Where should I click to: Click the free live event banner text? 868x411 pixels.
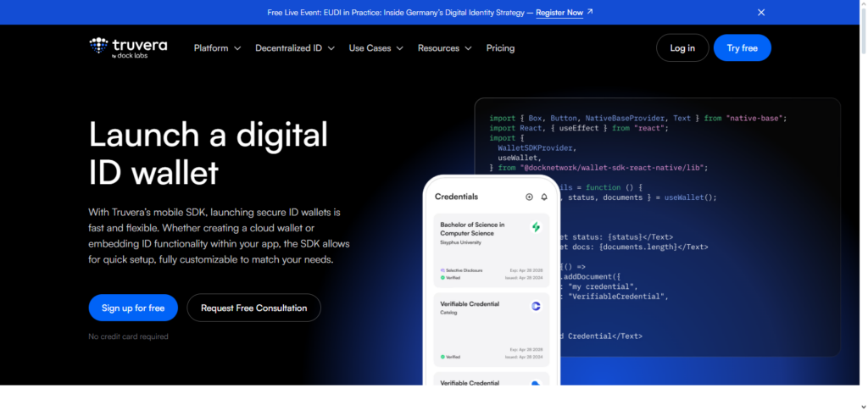point(396,12)
